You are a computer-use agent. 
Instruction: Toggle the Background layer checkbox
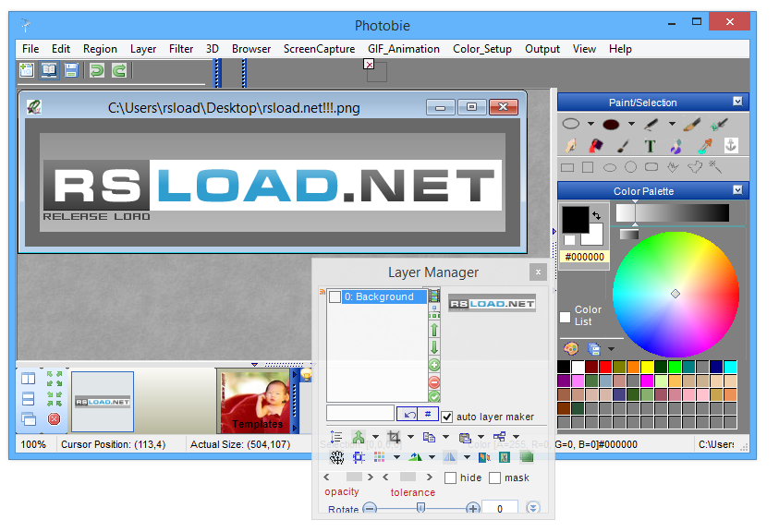pyautogui.click(x=335, y=297)
